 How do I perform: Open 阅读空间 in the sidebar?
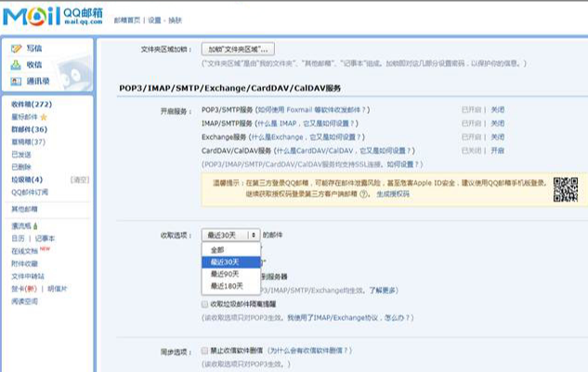click(24, 301)
